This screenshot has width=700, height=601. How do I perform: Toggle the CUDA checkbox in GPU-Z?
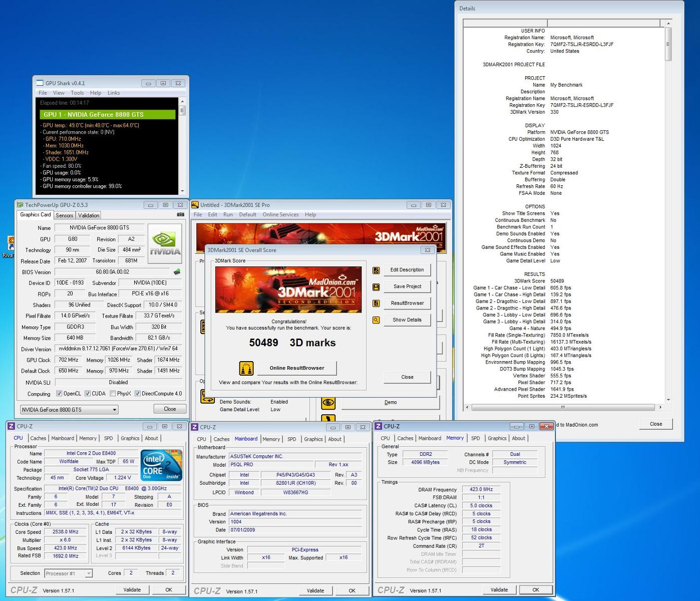coord(88,394)
